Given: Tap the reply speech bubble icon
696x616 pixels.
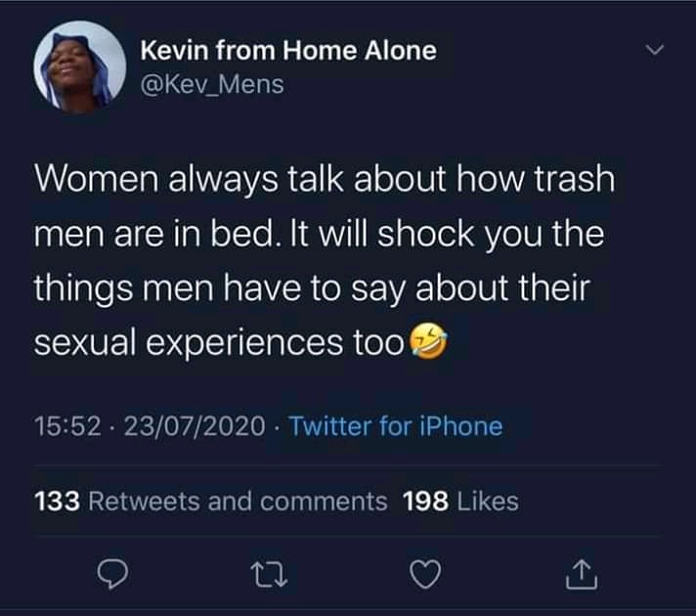Looking at the screenshot, I should pyautogui.click(x=112, y=574).
